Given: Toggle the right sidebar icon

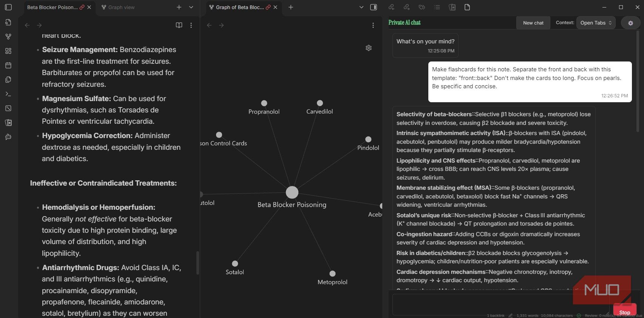Looking at the screenshot, I should 374,7.
